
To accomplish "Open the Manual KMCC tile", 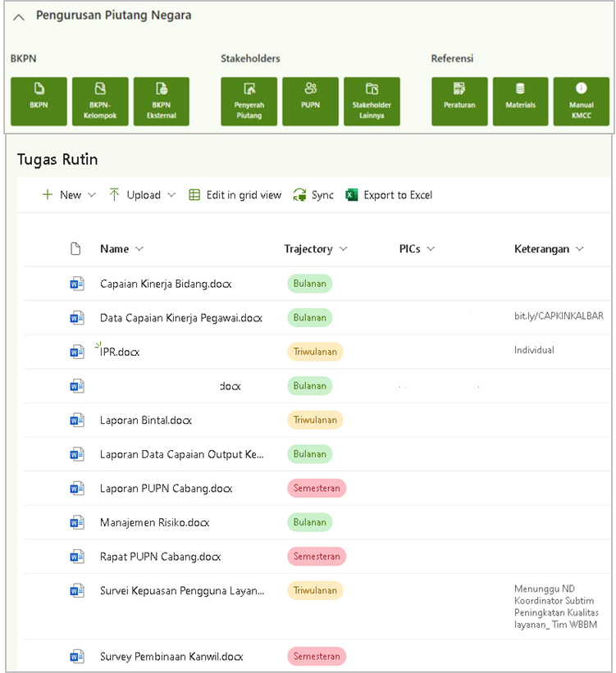I will 581,102.
